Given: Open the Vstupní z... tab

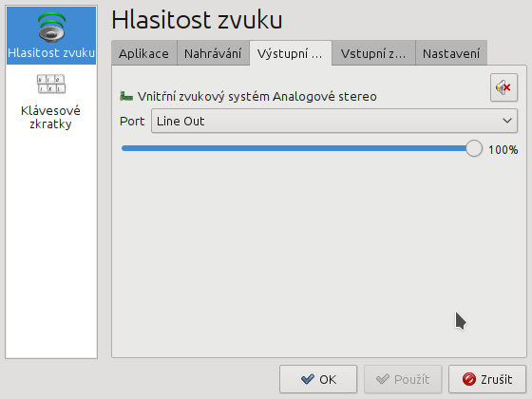Looking at the screenshot, I should click(373, 53).
